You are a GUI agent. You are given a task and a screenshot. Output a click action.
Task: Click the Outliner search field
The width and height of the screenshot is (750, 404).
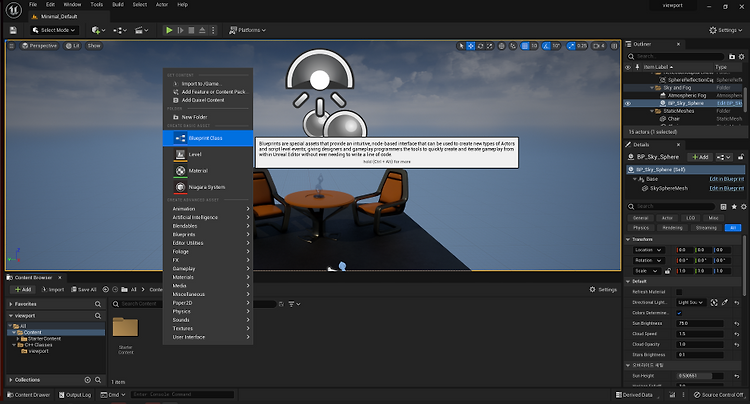click(x=675, y=56)
